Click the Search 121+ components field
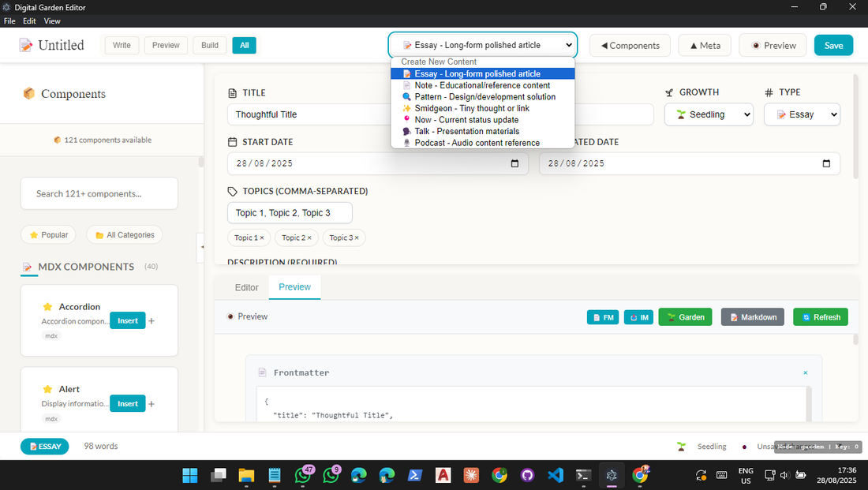This screenshot has height=490, width=868. click(x=99, y=193)
